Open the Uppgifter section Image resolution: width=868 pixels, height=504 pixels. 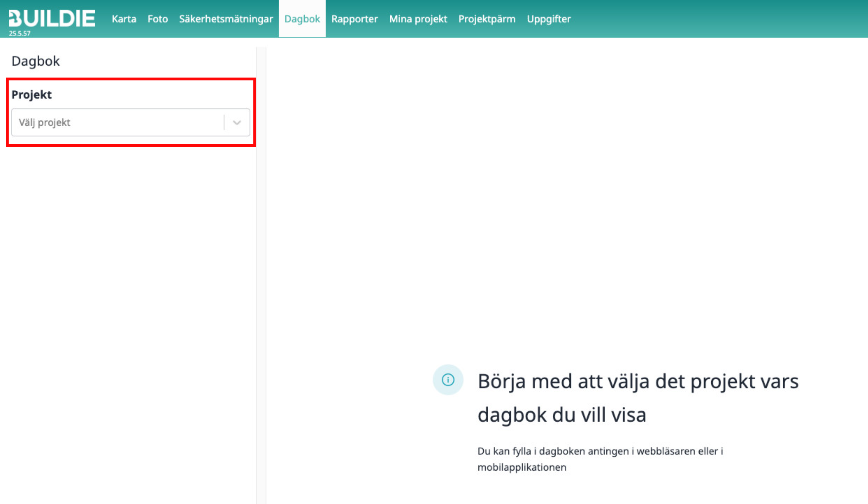click(549, 19)
